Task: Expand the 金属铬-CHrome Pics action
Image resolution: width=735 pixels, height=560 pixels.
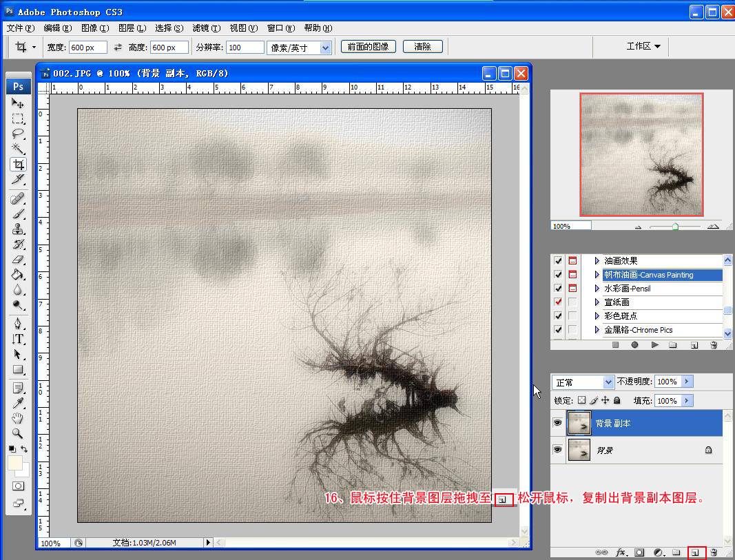Action: tap(597, 330)
